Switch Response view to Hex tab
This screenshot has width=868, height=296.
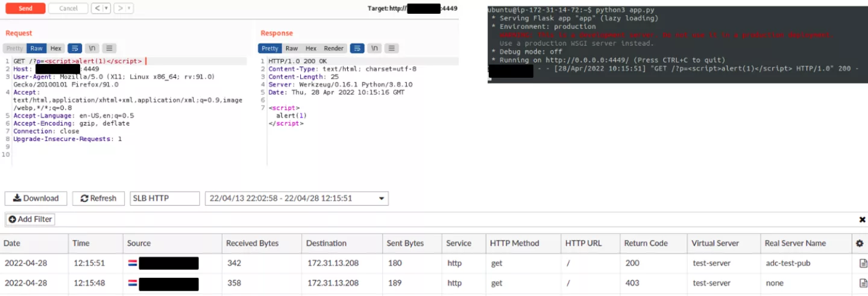311,48
